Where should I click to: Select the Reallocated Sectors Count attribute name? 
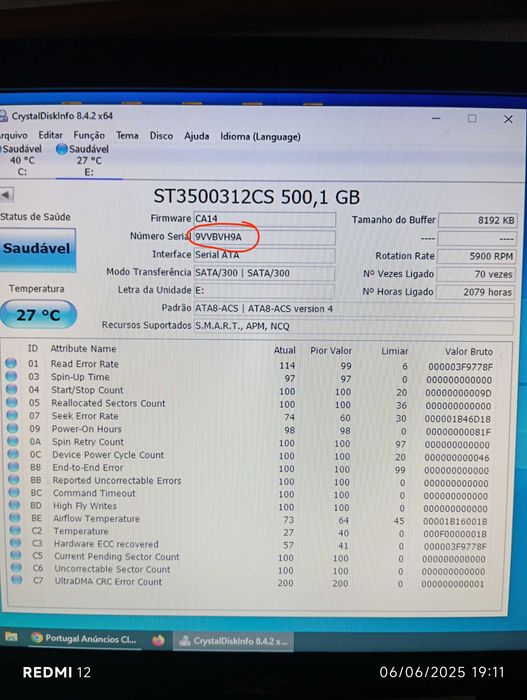(108, 403)
